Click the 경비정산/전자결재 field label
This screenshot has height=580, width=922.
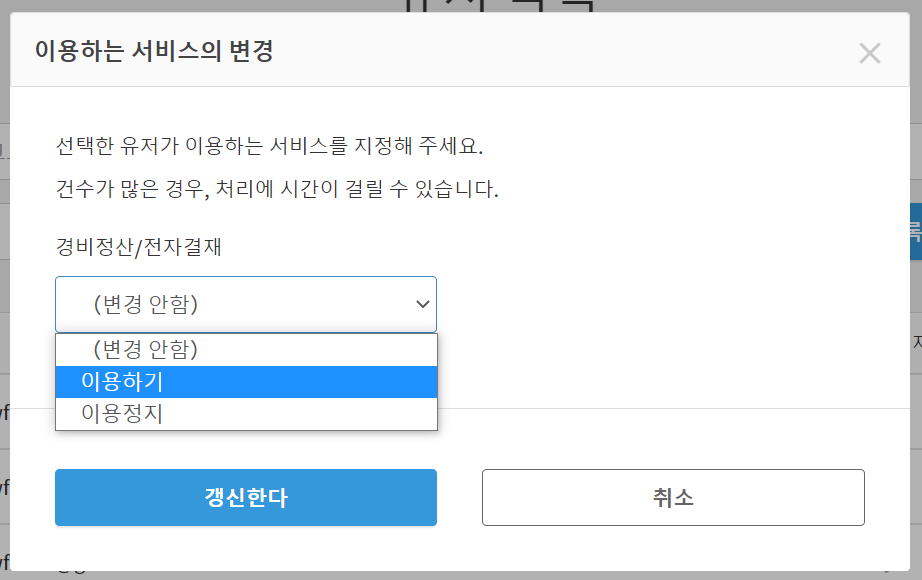[138, 247]
